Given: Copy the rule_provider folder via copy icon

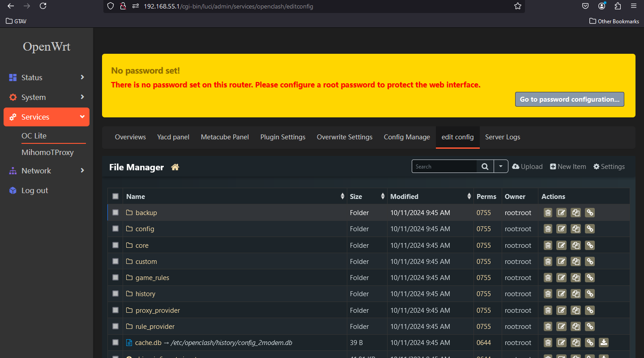Looking at the screenshot, I should click(x=576, y=327).
